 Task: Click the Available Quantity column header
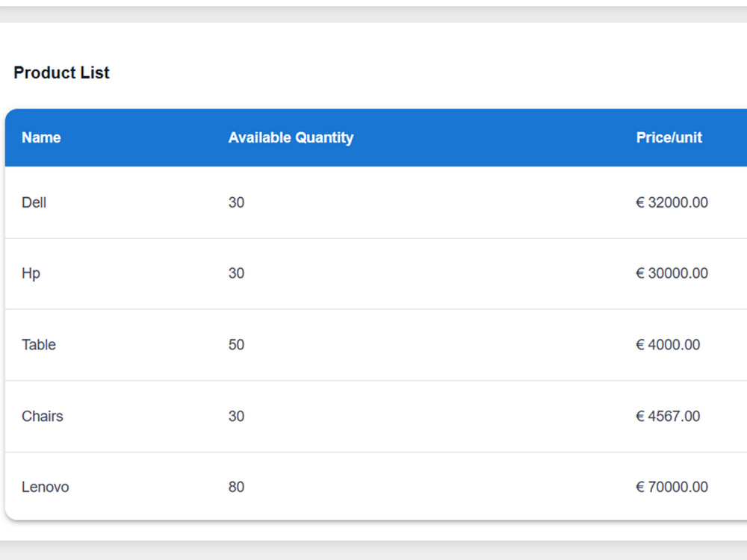[x=291, y=137]
